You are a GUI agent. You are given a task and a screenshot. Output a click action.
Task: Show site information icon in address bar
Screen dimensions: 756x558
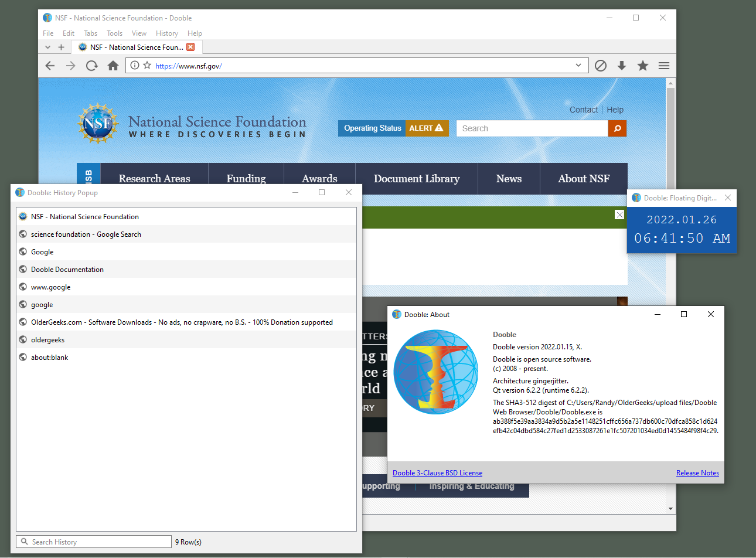[x=135, y=66]
